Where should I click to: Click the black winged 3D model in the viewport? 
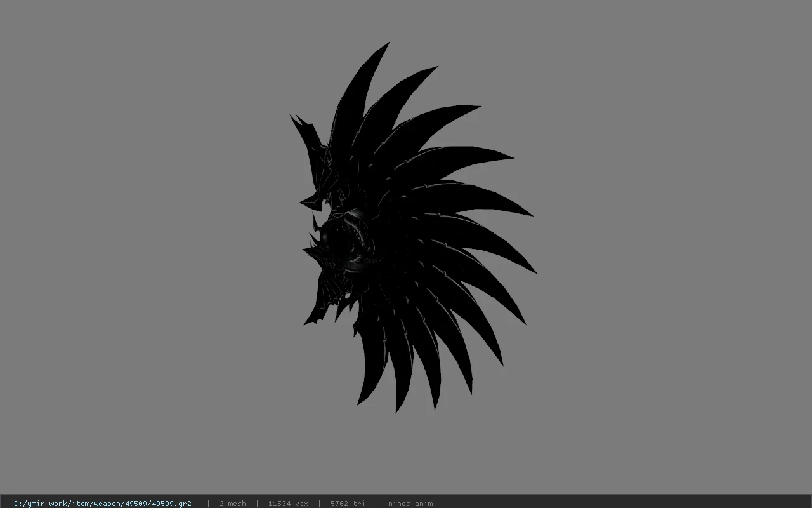pos(412,229)
